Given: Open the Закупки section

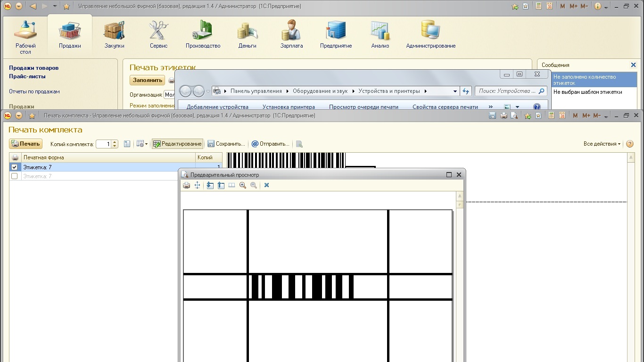Looking at the screenshot, I should pos(114,35).
